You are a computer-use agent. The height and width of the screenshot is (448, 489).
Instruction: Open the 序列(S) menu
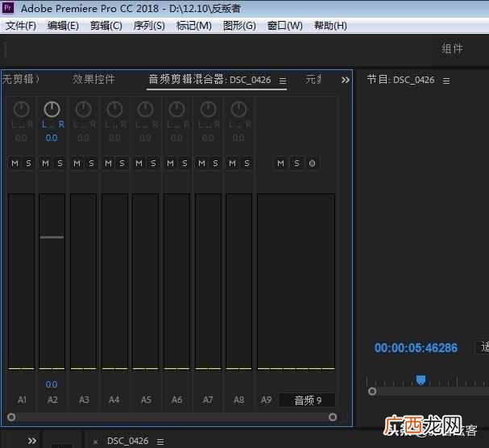pos(149,26)
